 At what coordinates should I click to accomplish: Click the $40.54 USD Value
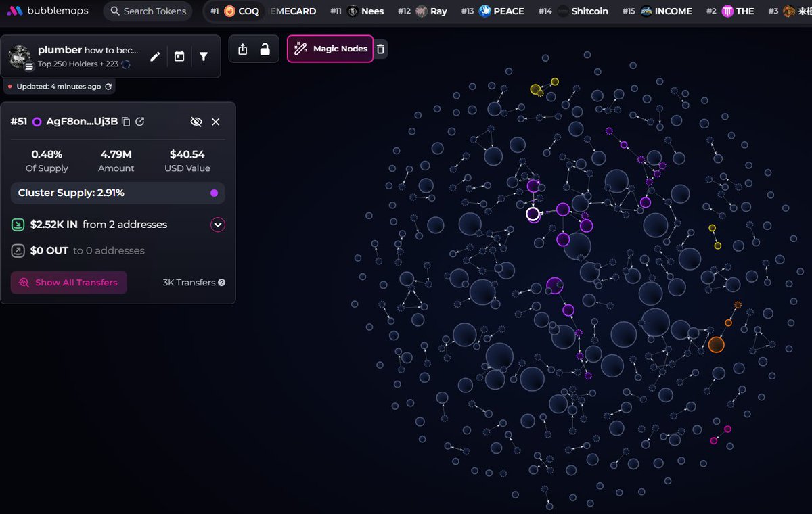187,154
